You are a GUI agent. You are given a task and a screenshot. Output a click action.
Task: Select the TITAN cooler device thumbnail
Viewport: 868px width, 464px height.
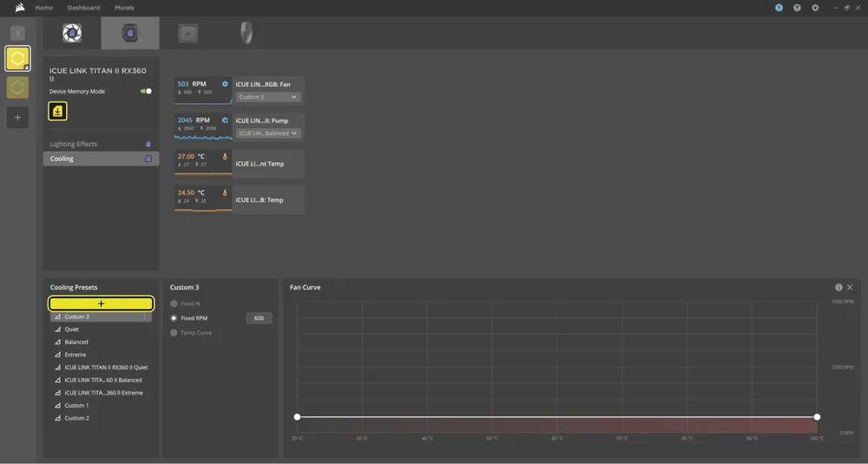tap(130, 33)
